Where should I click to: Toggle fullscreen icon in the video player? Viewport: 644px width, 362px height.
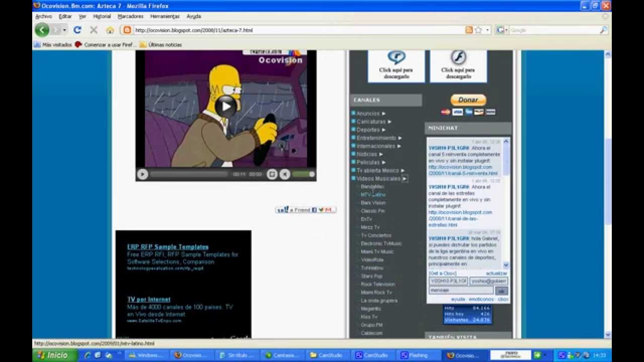coord(272,174)
